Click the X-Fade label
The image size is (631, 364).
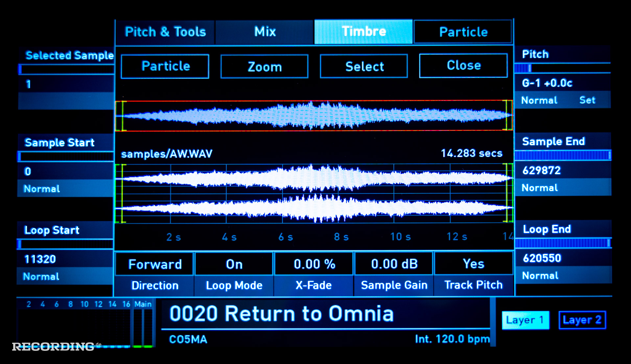pyautogui.click(x=314, y=285)
